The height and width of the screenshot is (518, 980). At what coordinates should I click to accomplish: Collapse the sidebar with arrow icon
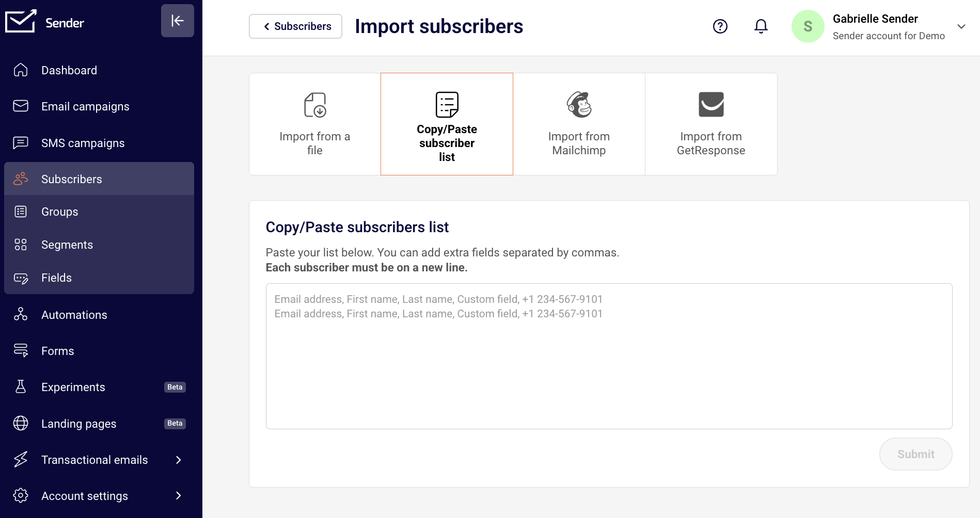click(177, 21)
